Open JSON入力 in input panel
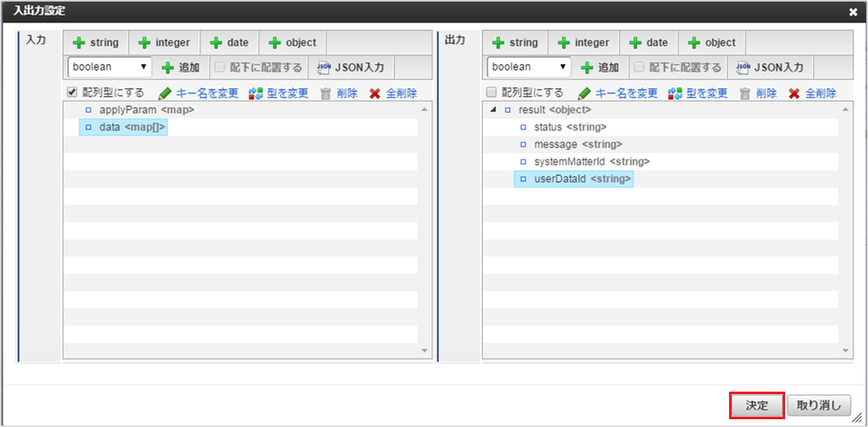The image size is (868, 427). pyautogui.click(x=351, y=67)
